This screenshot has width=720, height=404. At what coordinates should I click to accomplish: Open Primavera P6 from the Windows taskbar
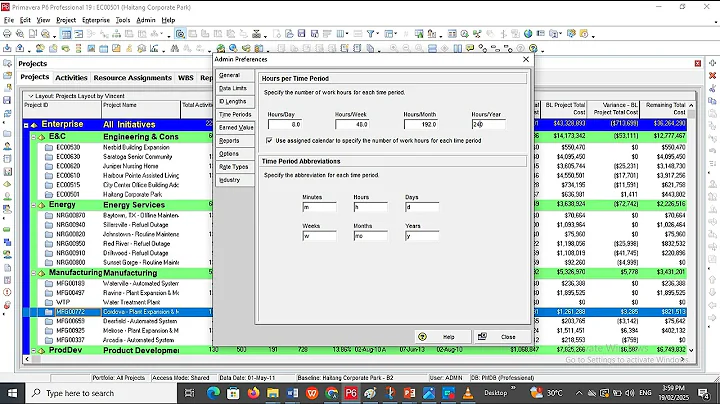point(351,393)
